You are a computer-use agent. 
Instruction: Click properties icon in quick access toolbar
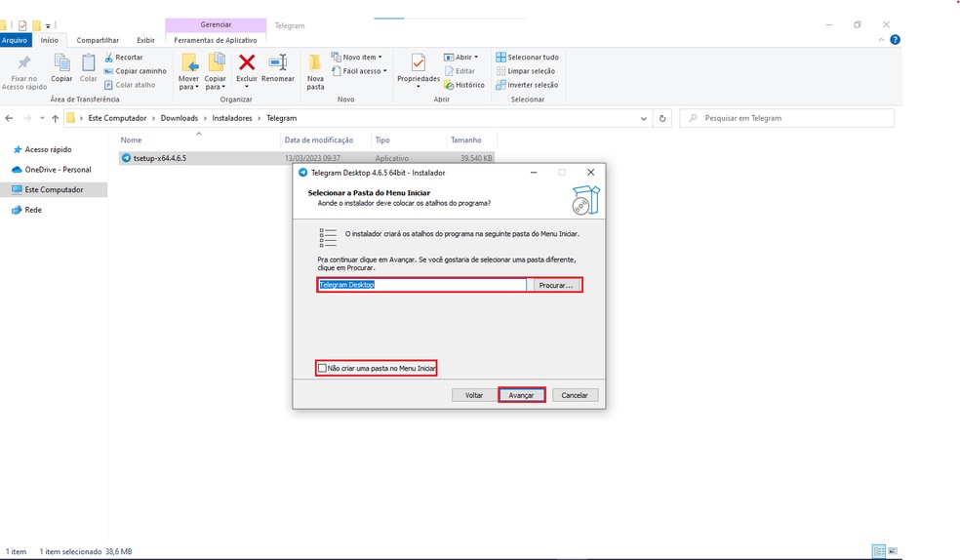point(22,25)
